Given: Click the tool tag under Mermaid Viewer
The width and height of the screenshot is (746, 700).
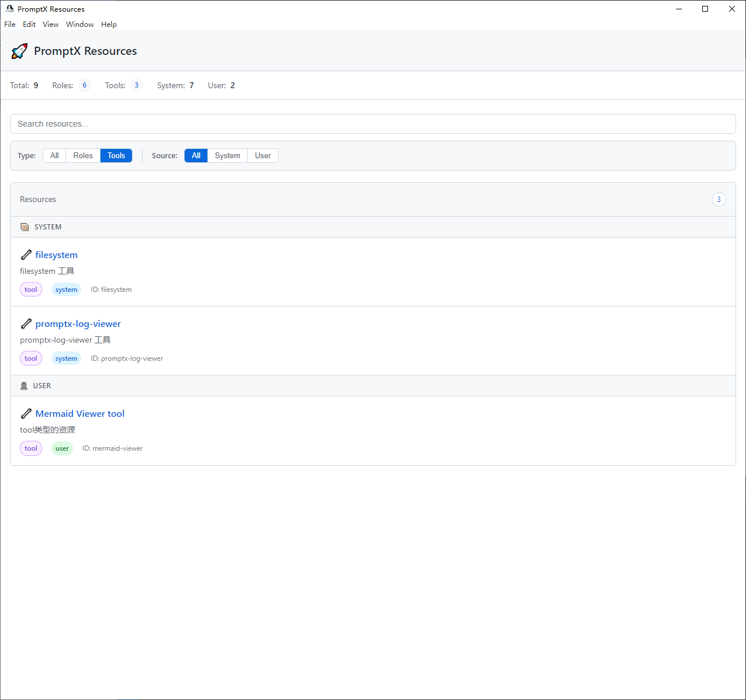Looking at the screenshot, I should click(x=31, y=448).
